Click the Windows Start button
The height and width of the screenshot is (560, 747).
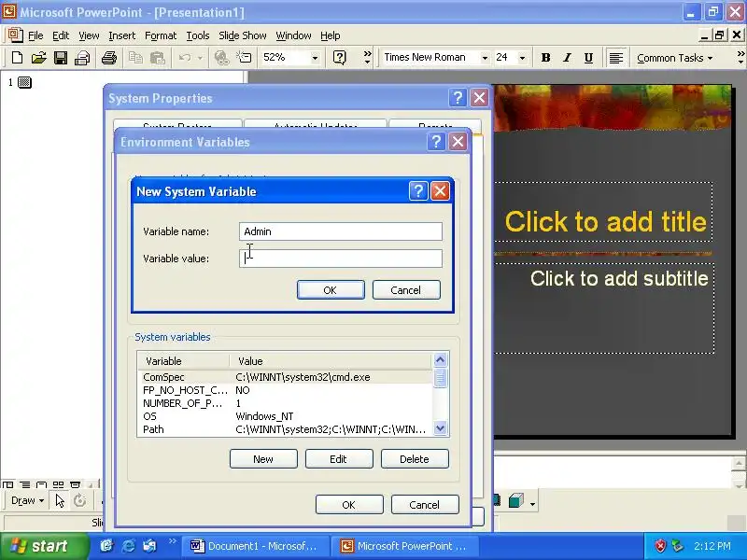tap(44, 546)
